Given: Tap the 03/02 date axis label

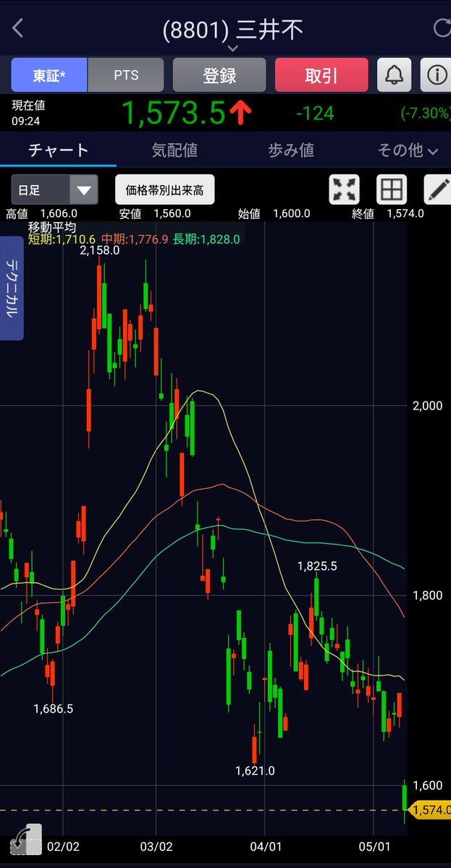Looking at the screenshot, I should (156, 846).
